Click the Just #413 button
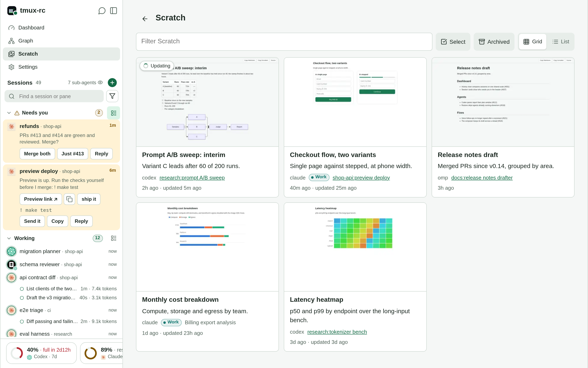 [73, 154]
